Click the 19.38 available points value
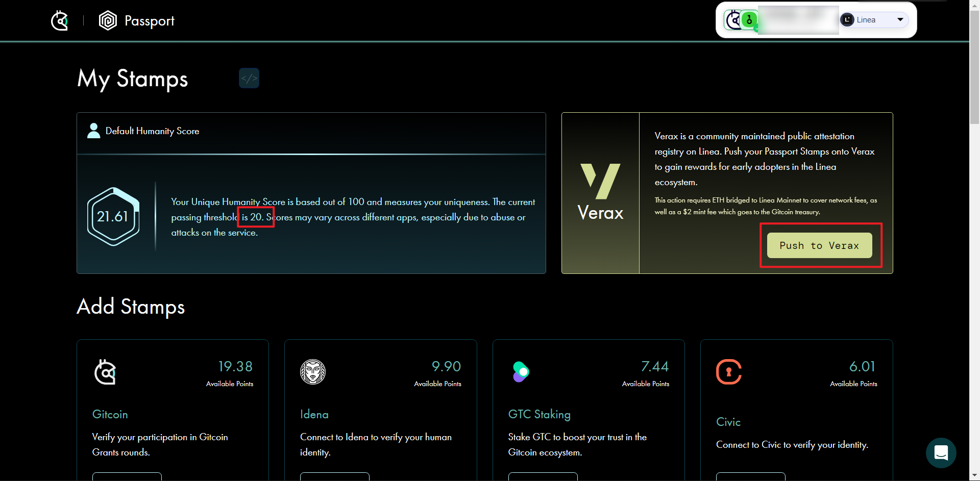980x481 pixels. (x=235, y=366)
